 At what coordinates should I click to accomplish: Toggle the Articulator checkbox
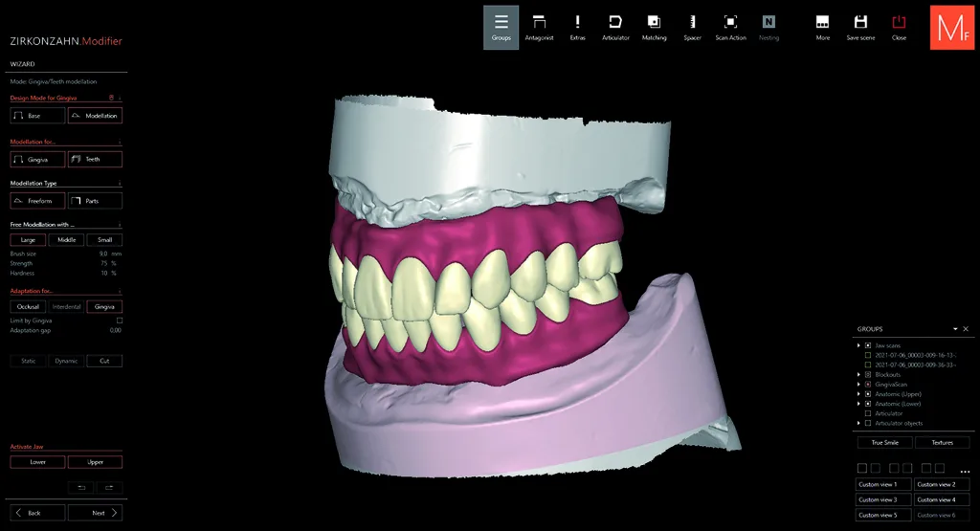pos(867,413)
